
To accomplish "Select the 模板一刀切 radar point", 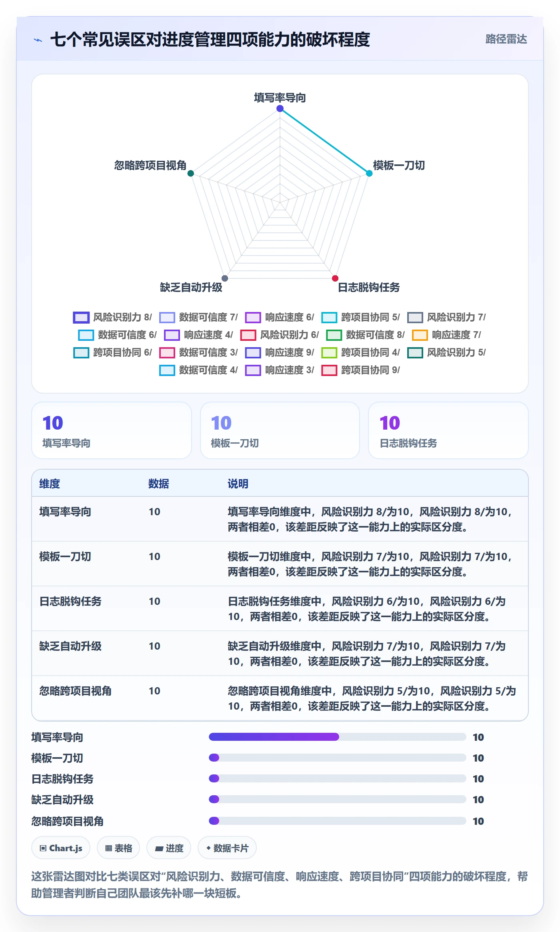I will tap(369, 173).
